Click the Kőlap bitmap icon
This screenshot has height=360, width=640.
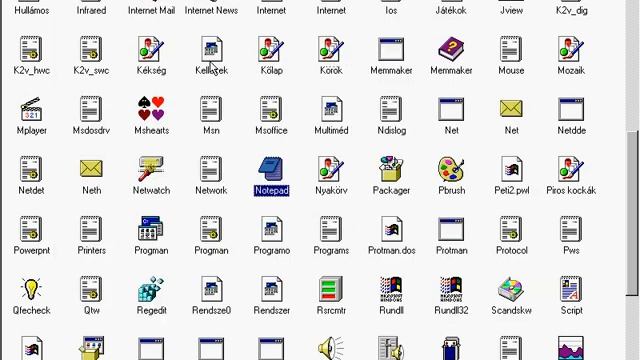pyautogui.click(x=271, y=49)
